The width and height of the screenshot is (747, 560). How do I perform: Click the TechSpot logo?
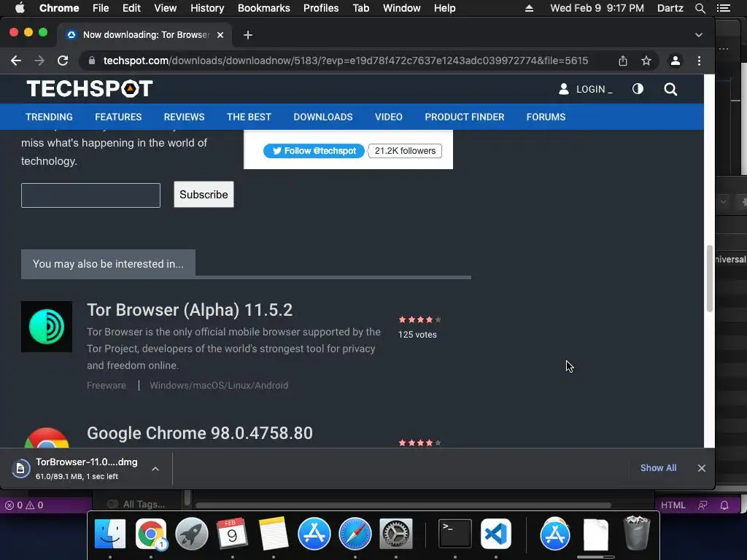tap(90, 88)
